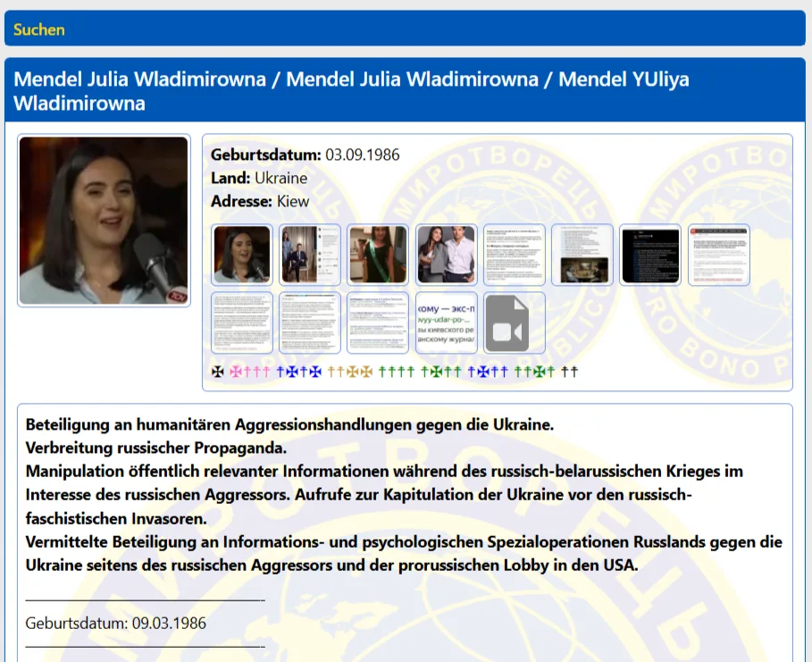Image resolution: width=812 pixels, height=662 pixels.
Task: Open first text document thumbnail in second row
Action: coord(242,323)
